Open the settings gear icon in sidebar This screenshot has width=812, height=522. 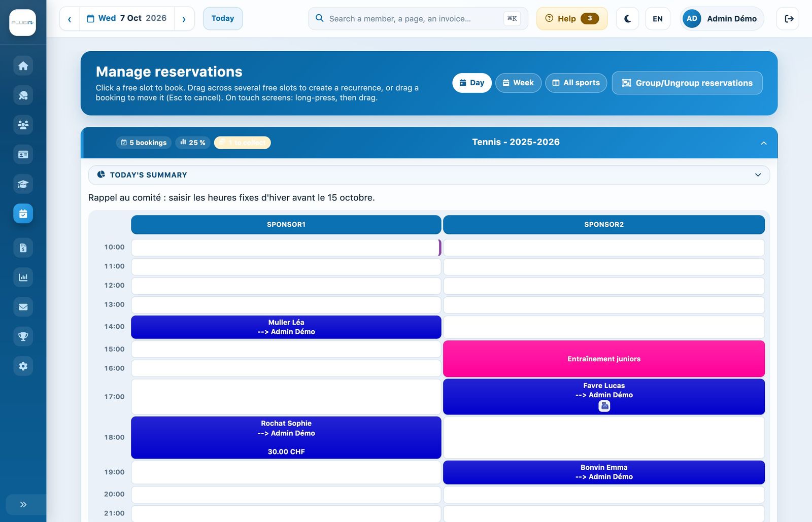pos(23,366)
